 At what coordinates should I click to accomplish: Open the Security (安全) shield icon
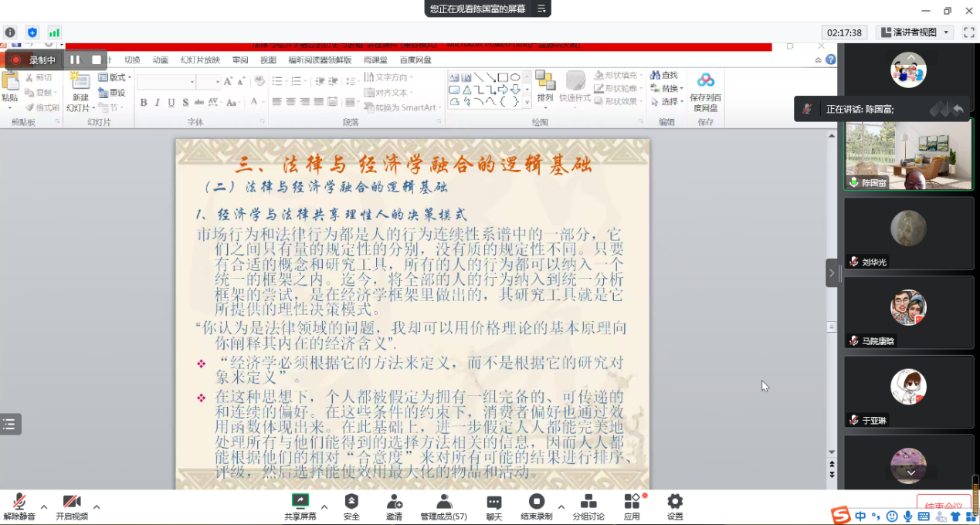tap(351, 506)
